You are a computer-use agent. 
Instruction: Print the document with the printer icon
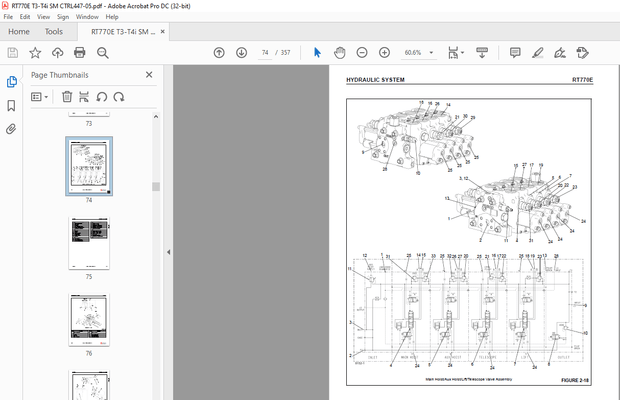pos(80,53)
